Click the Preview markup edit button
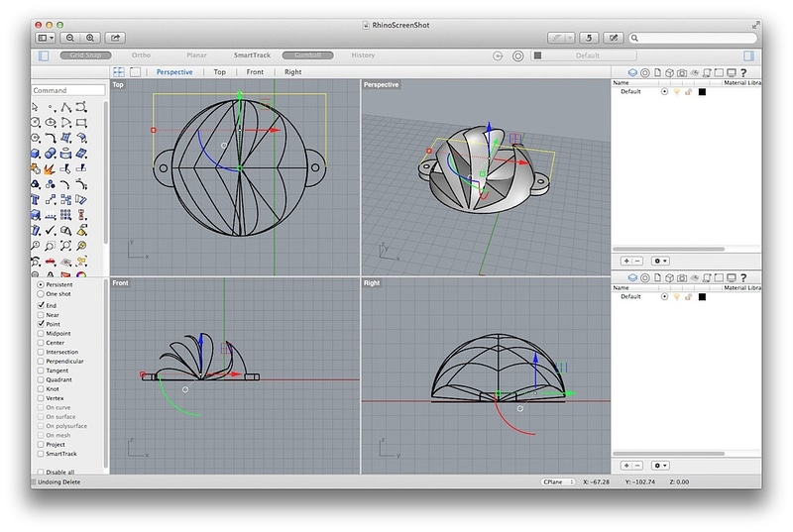 coord(614,38)
